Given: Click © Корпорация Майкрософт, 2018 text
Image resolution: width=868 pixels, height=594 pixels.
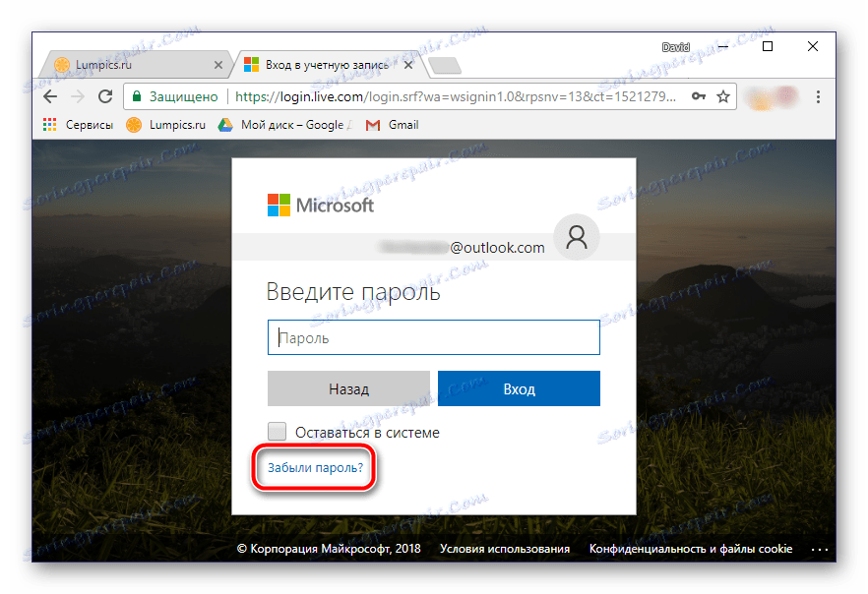Looking at the screenshot, I should pyautogui.click(x=329, y=549).
